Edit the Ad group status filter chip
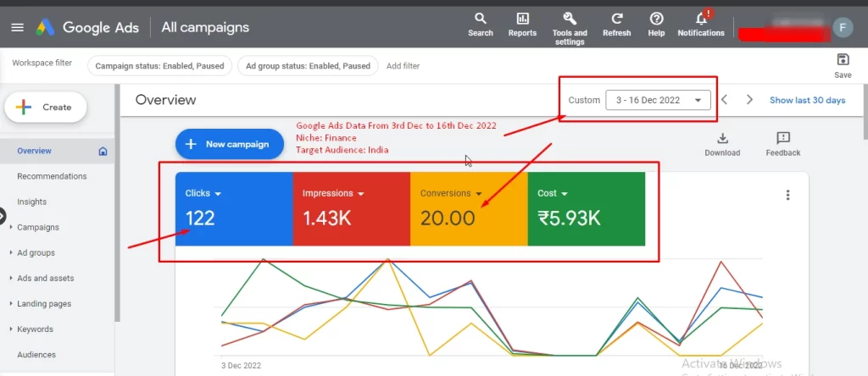868x376 pixels. tap(308, 66)
